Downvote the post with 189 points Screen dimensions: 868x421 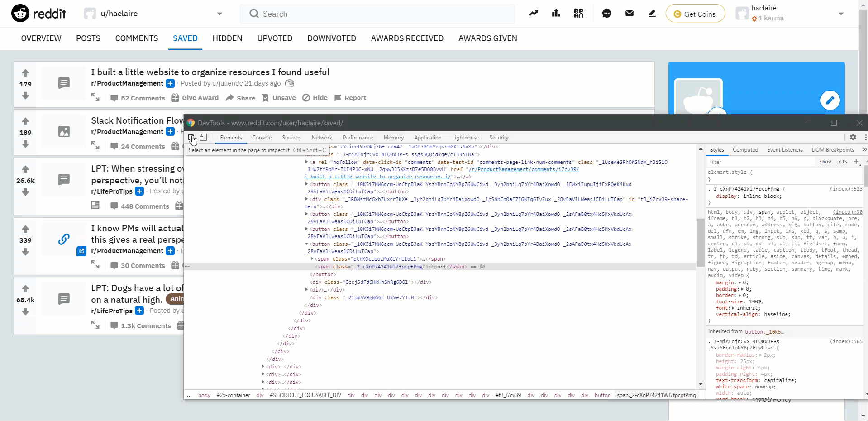click(25, 144)
